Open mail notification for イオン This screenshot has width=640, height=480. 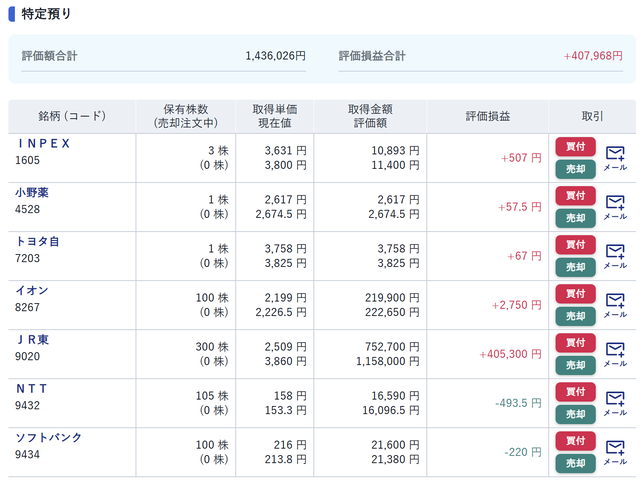coord(615,304)
